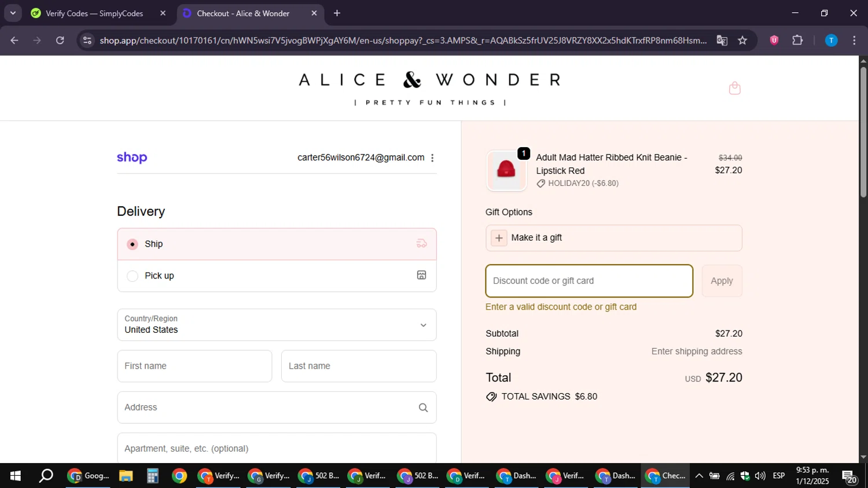The image size is (868, 488).
Task: Open the Windows Start menu
Action: (x=16, y=476)
